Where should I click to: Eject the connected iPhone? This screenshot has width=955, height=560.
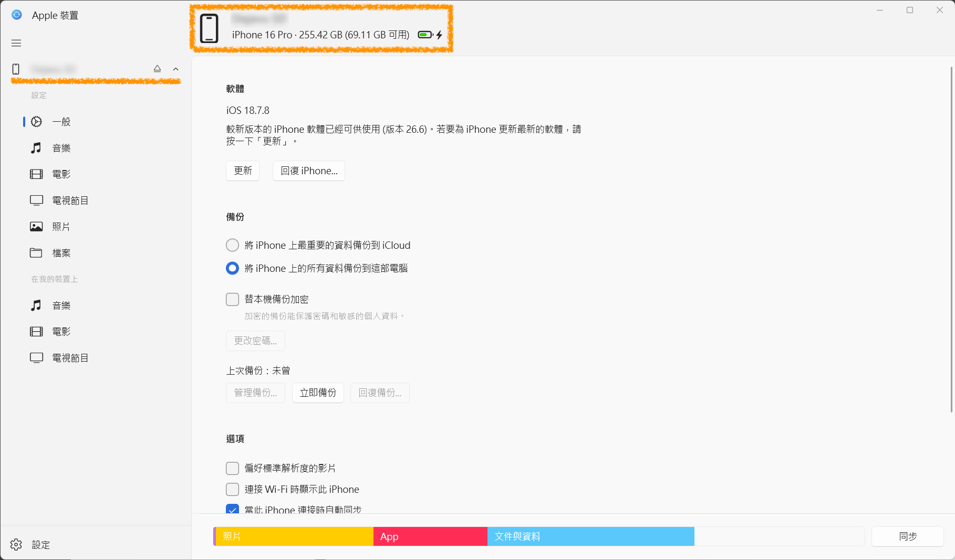click(157, 69)
